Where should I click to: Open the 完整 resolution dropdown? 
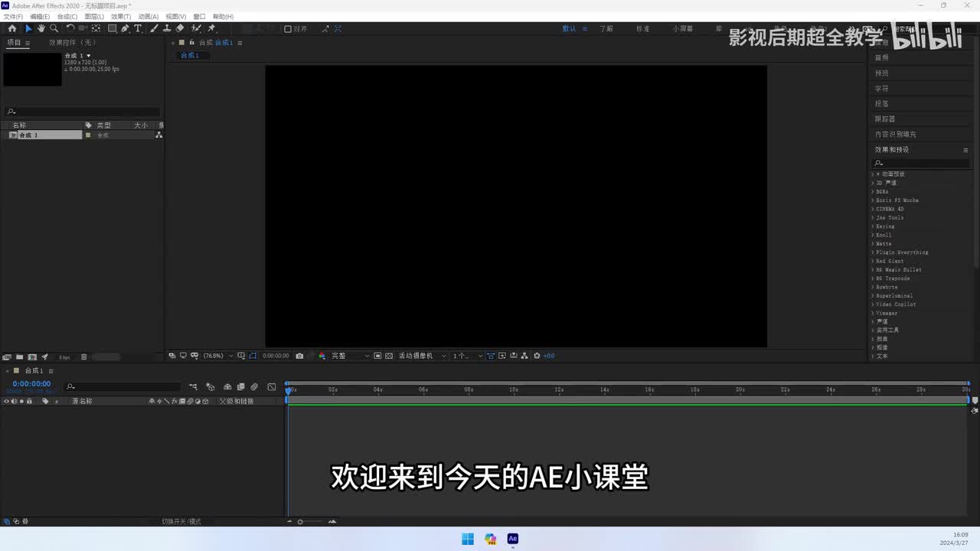[x=350, y=356]
